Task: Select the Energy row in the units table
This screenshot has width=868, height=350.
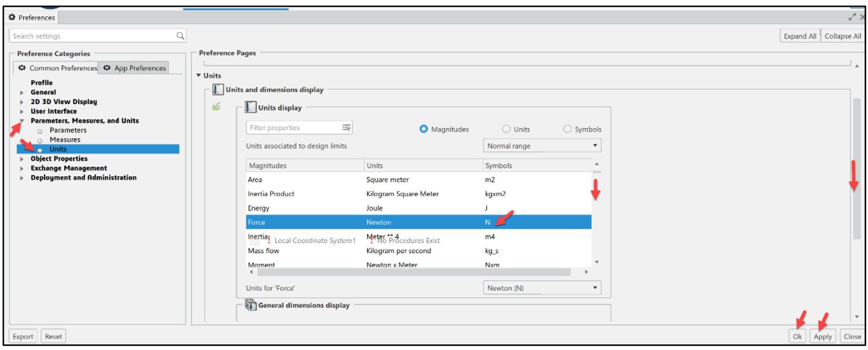Action: pyautogui.click(x=305, y=208)
